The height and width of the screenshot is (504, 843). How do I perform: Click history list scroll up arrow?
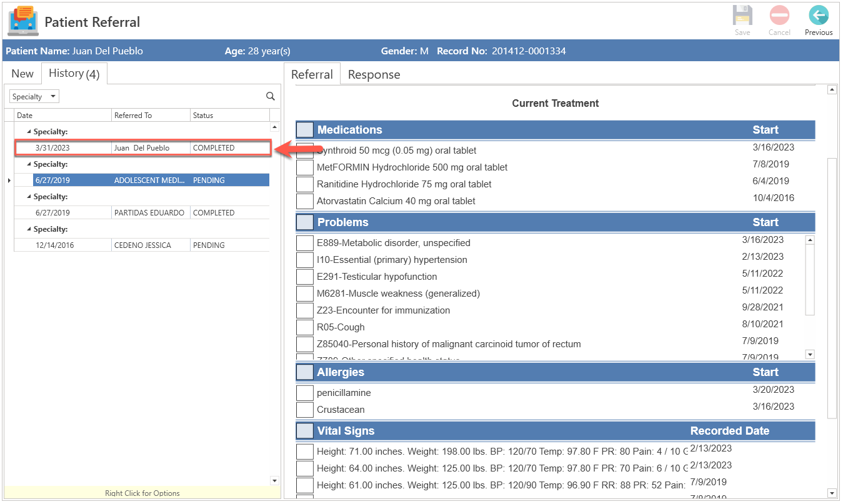click(x=274, y=127)
